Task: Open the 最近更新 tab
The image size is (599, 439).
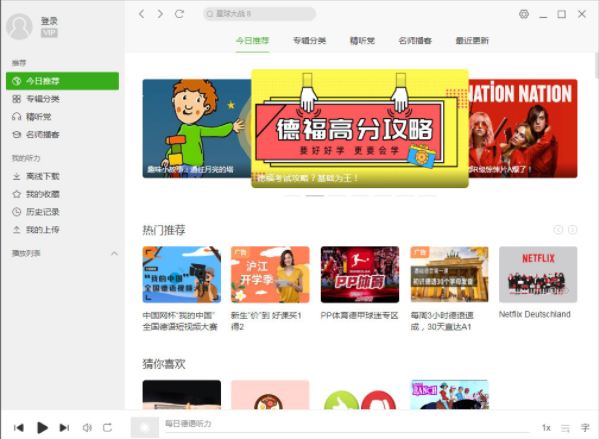Action: click(472, 40)
